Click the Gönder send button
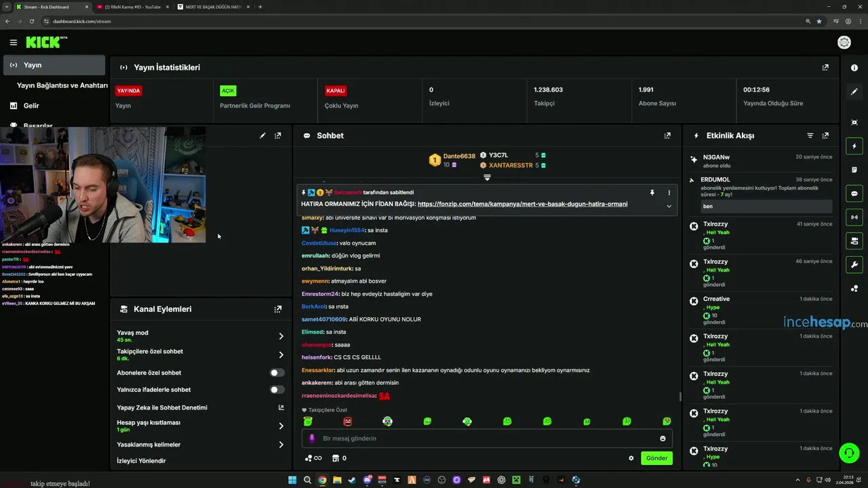The width and height of the screenshot is (868, 488). click(x=656, y=458)
